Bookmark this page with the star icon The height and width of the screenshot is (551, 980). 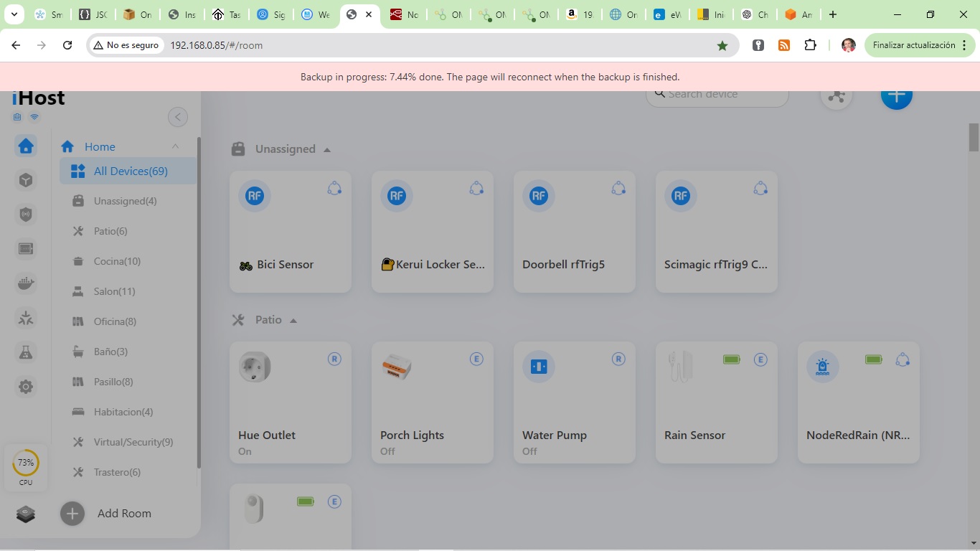722,45
